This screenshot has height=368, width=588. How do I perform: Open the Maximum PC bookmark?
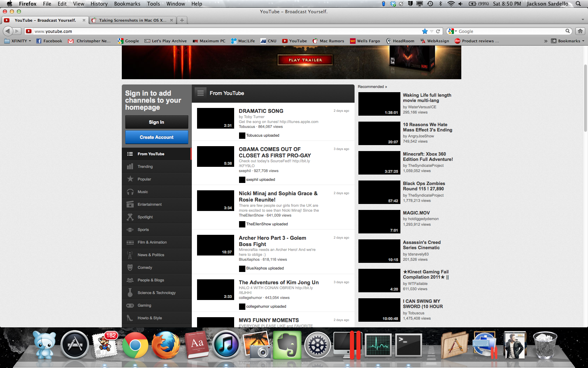(209, 41)
